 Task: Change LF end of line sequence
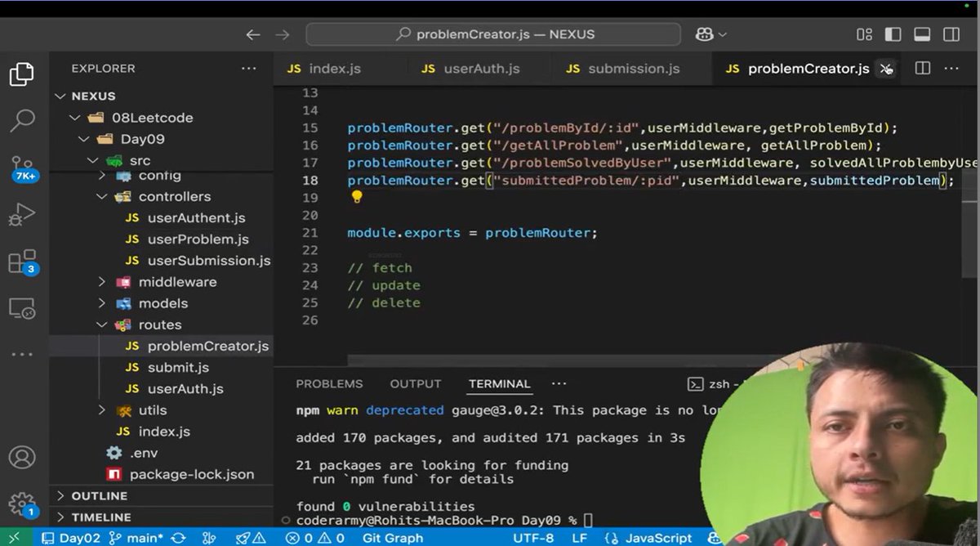pyautogui.click(x=579, y=538)
